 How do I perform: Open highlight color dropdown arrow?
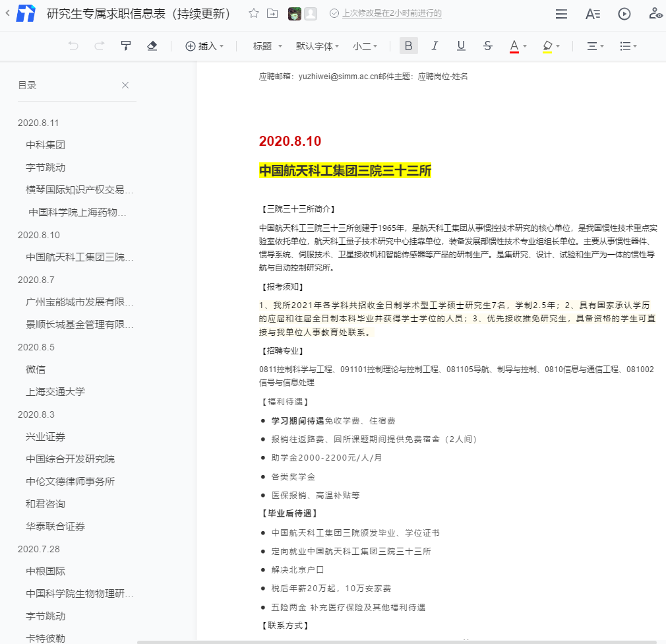click(x=558, y=46)
